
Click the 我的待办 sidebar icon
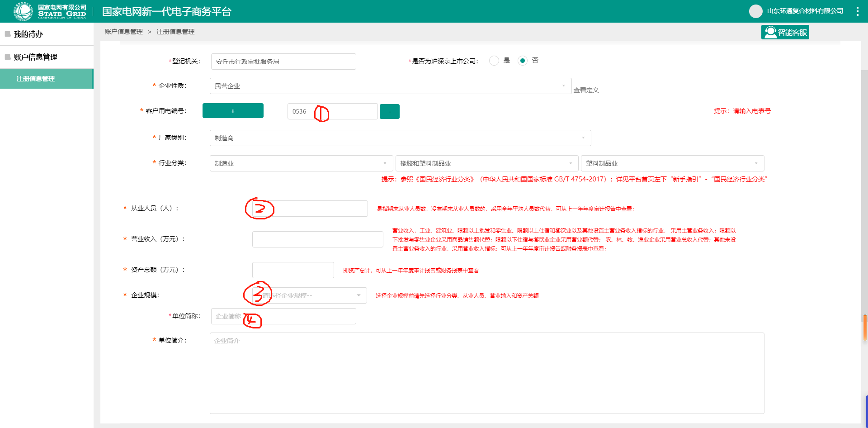point(8,34)
